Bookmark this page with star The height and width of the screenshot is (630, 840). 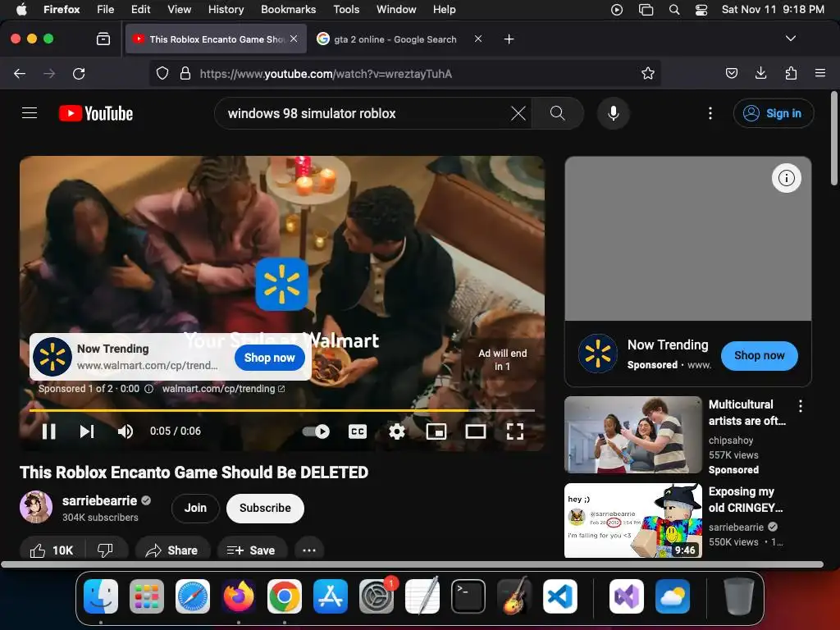point(648,73)
